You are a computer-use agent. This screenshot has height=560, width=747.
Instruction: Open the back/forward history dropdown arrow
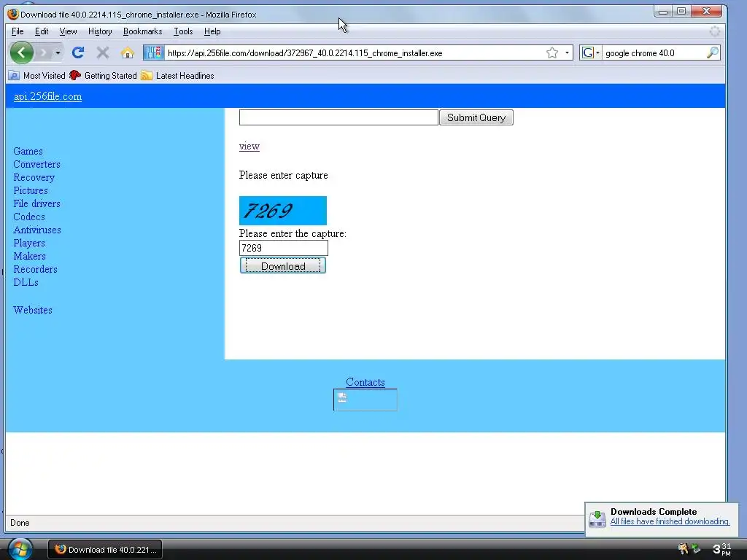coord(58,52)
